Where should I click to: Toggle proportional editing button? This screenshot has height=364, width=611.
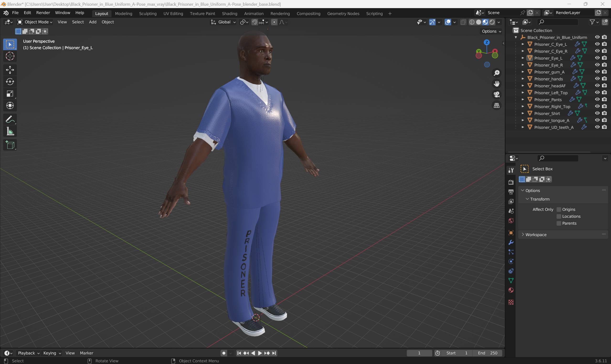click(x=274, y=22)
